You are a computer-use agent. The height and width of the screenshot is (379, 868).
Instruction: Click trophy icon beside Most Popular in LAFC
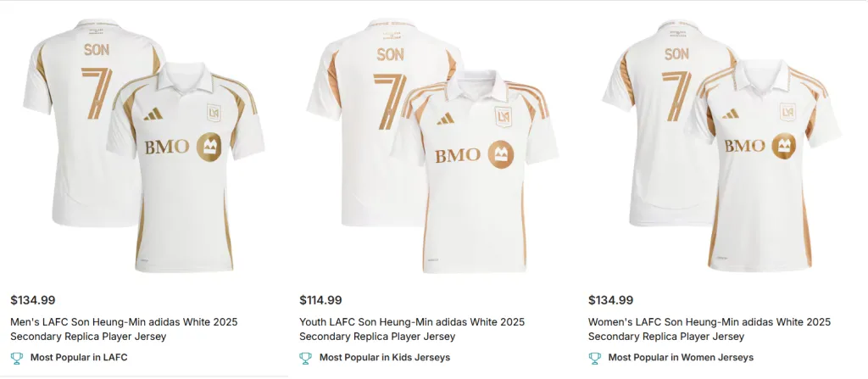click(17, 358)
